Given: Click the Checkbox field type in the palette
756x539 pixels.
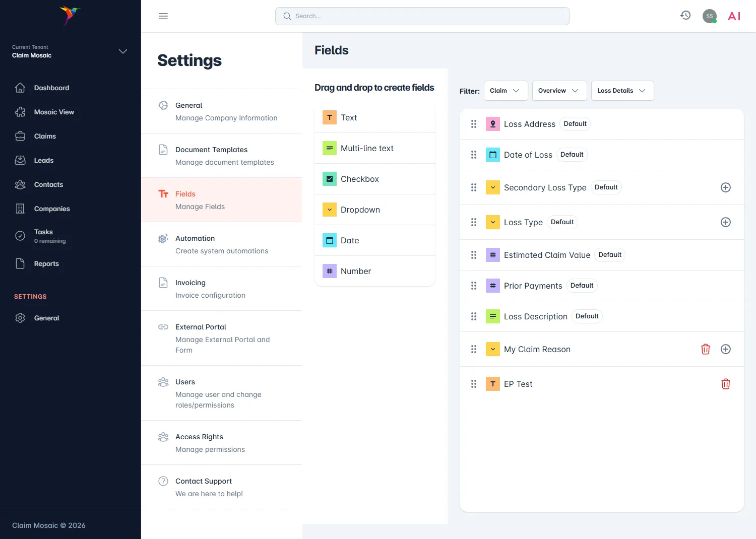Looking at the screenshot, I should point(359,179).
